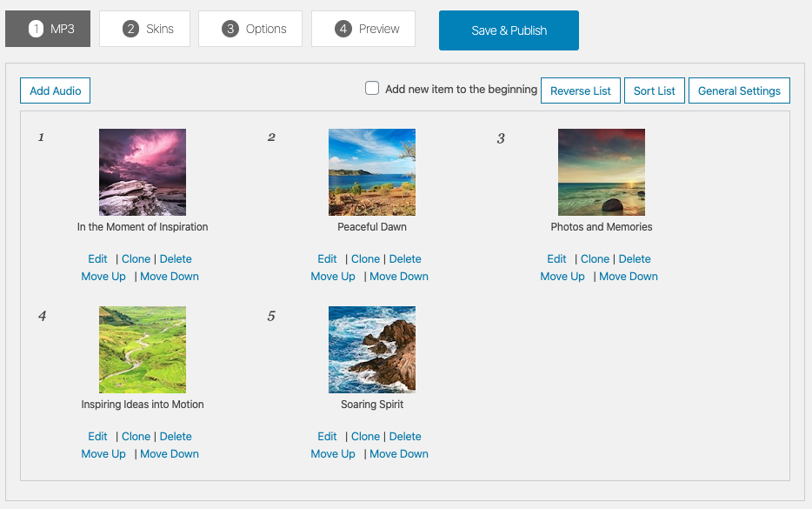Select the Soaring Spirit thumbnail
Image resolution: width=812 pixels, height=509 pixels.
pyautogui.click(x=372, y=350)
